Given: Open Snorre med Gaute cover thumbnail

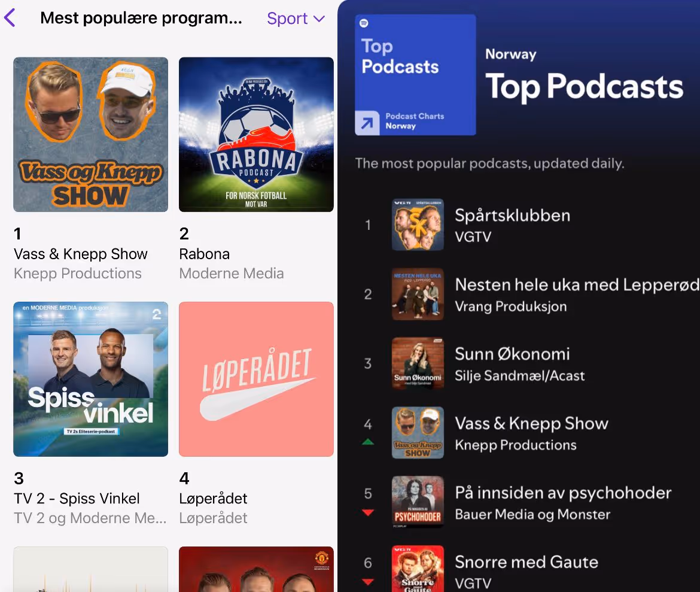Looking at the screenshot, I should point(418,569).
